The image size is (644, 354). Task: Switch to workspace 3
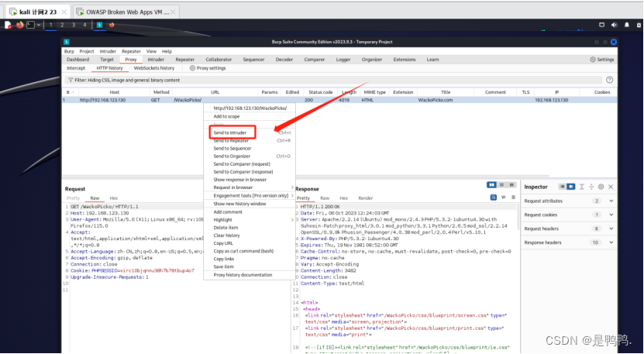tap(74, 25)
